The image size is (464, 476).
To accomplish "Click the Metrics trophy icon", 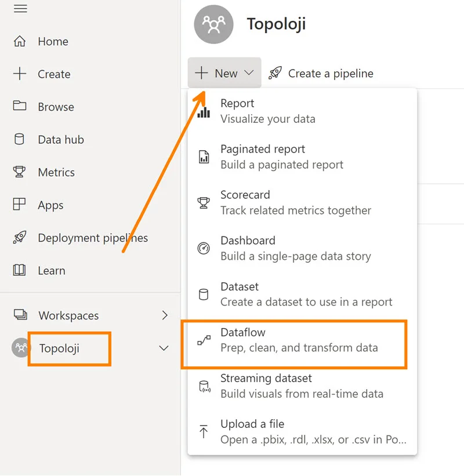I will [x=19, y=172].
